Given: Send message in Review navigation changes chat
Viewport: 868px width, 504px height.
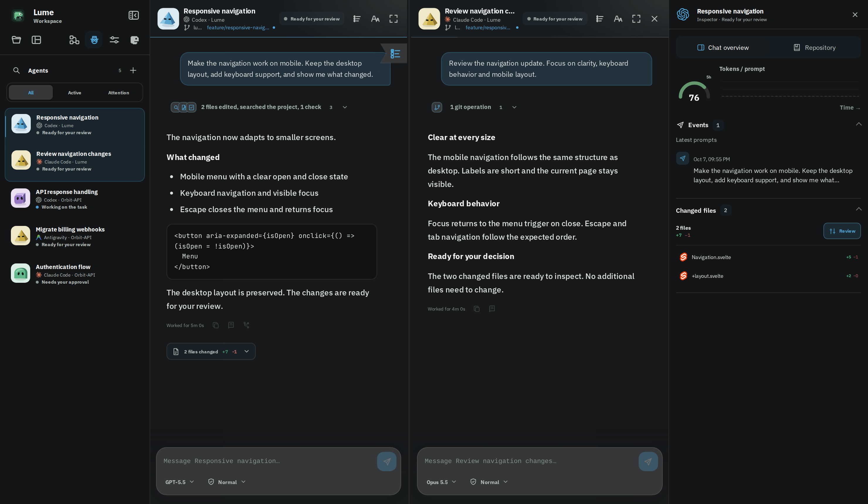Looking at the screenshot, I should point(648,461).
